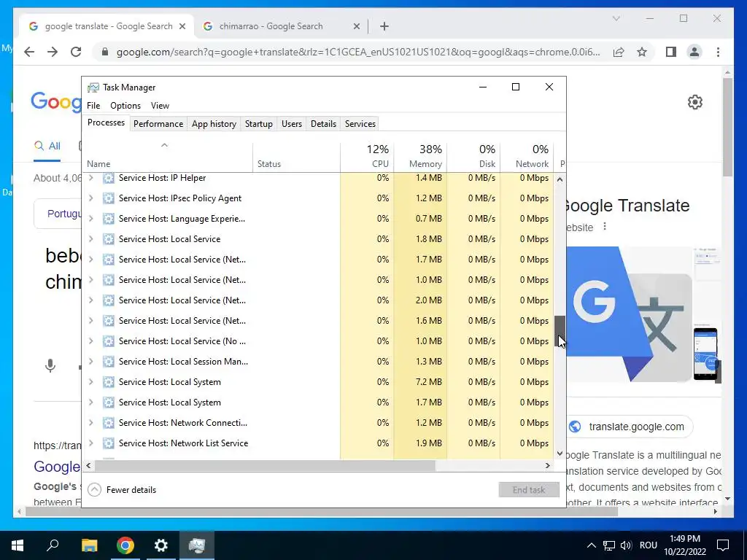
Task: Click Task Manager horizontal scrollbar thumb
Action: click(x=265, y=466)
